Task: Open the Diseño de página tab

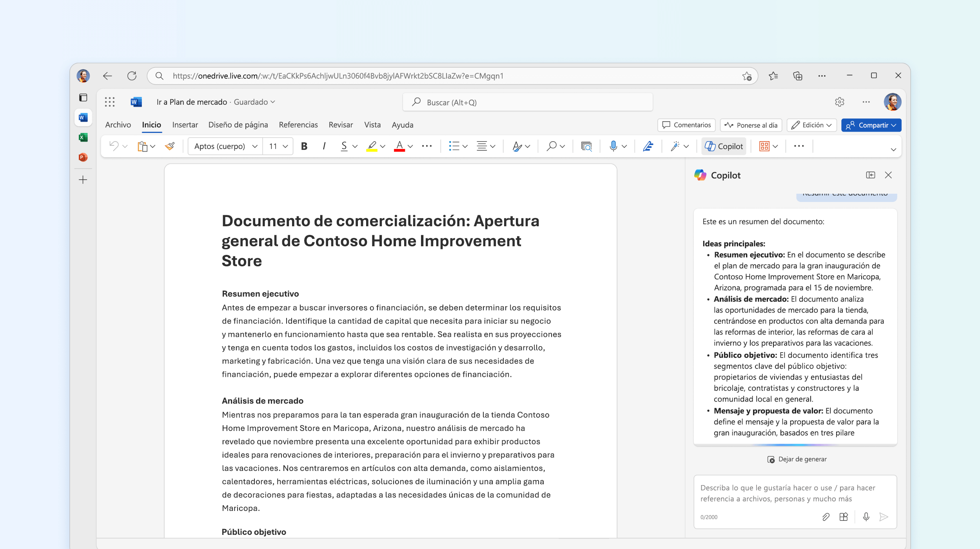Action: click(x=238, y=125)
